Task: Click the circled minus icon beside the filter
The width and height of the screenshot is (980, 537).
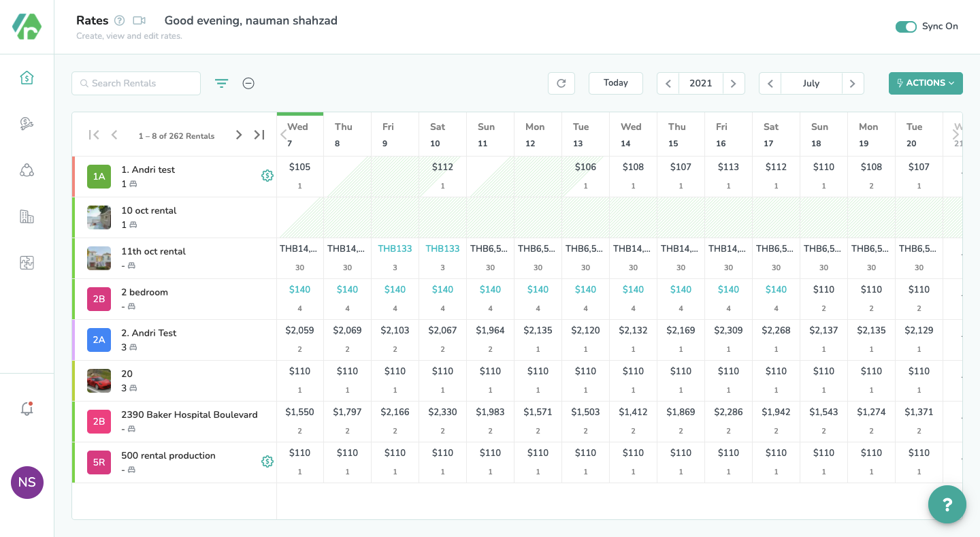Action: pos(248,83)
